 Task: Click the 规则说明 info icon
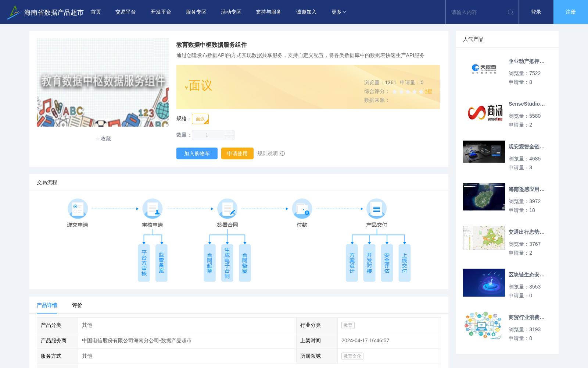point(283,153)
